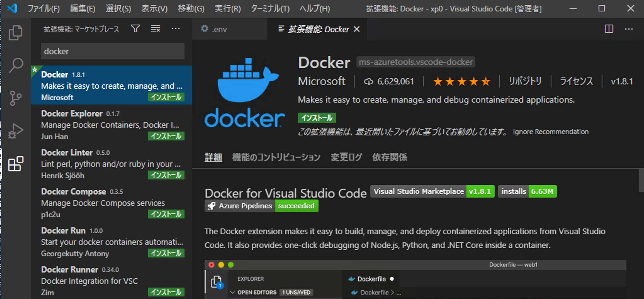Click the Dockerfile demo screenshot
This screenshot has width=644, height=299.
(415, 279)
